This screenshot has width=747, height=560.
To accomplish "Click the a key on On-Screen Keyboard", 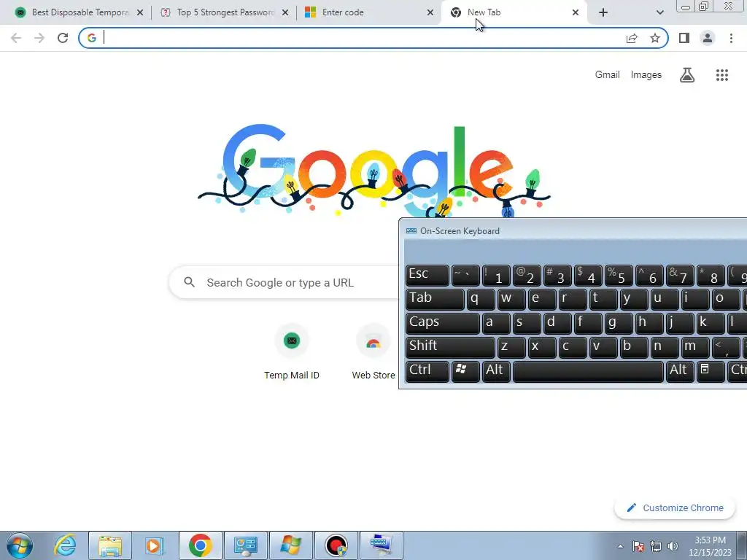I will 495,323.
